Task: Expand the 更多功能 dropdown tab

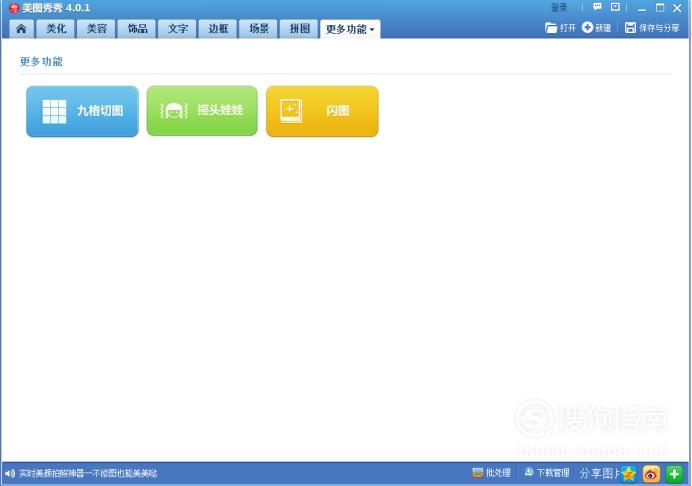Action: point(350,29)
